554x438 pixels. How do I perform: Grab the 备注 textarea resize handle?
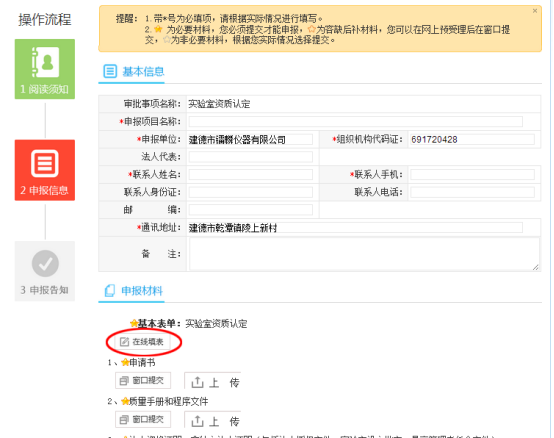click(x=536, y=267)
